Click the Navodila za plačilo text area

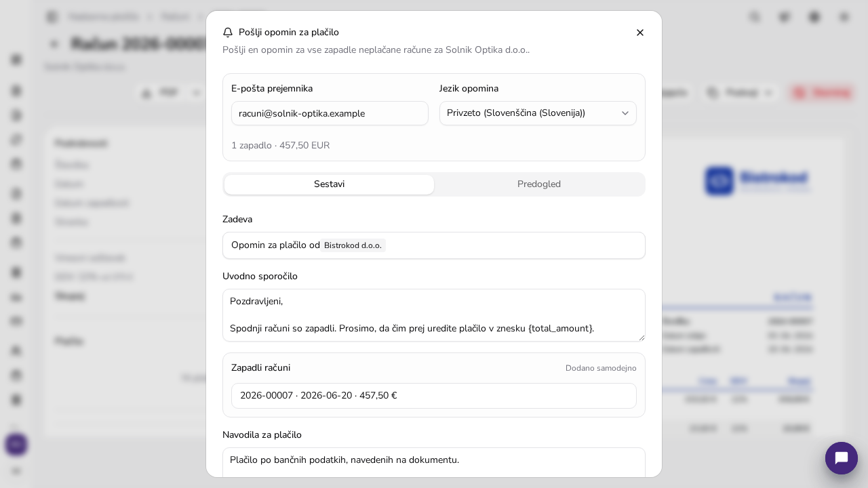pyautogui.click(x=434, y=462)
